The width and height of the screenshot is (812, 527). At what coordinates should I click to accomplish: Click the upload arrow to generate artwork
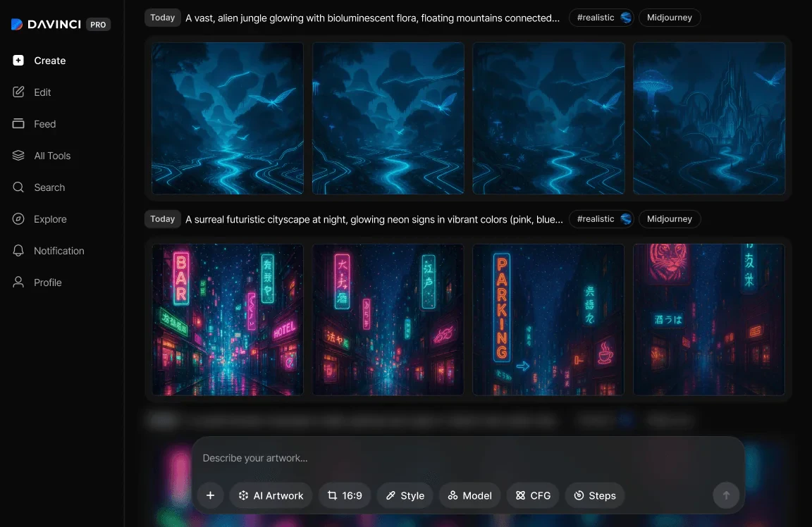(726, 495)
